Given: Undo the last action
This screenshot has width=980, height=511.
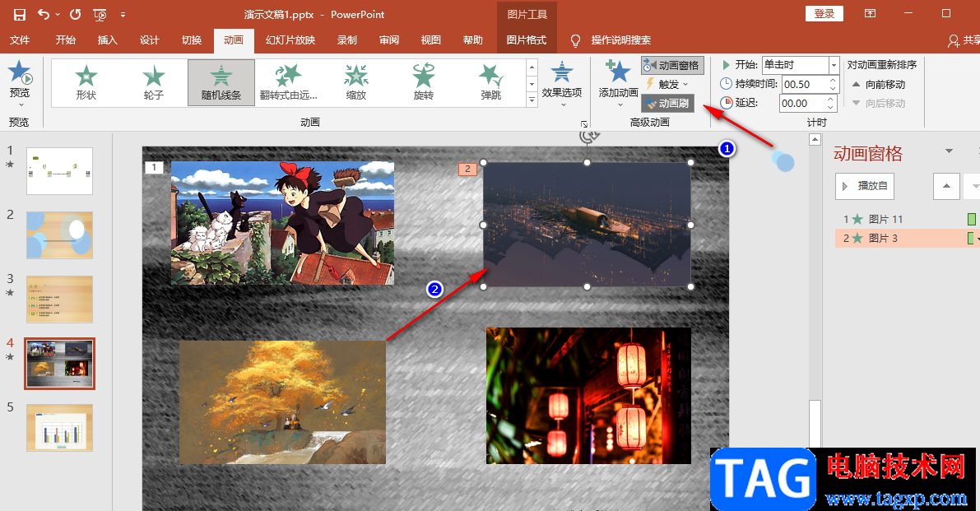Looking at the screenshot, I should [x=43, y=14].
